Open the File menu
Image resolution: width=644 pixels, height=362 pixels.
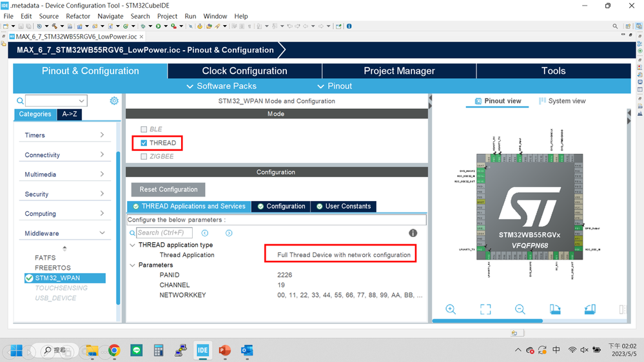(x=8, y=16)
